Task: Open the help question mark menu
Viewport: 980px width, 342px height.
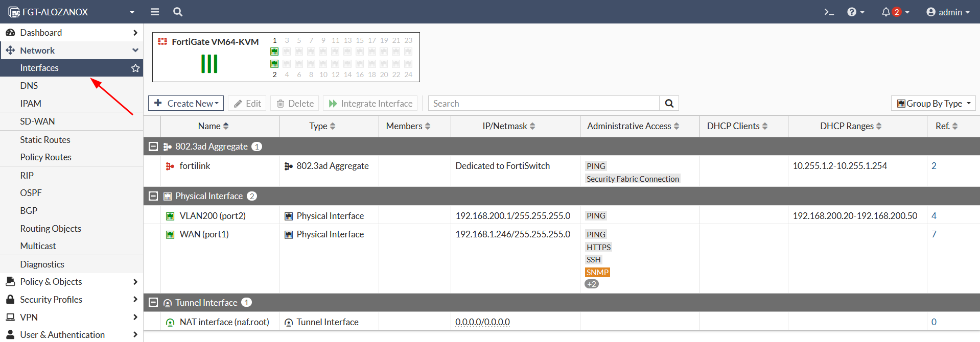Action: click(851, 12)
